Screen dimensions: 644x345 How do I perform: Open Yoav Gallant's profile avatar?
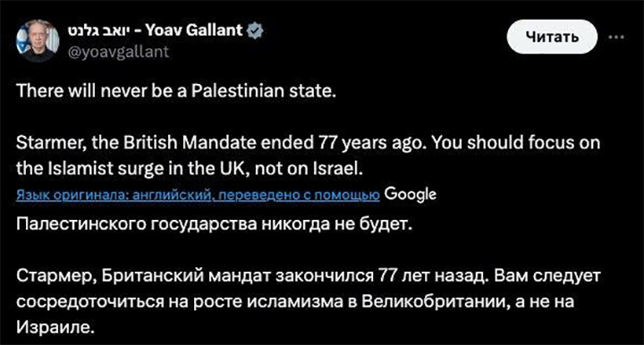coord(38,40)
